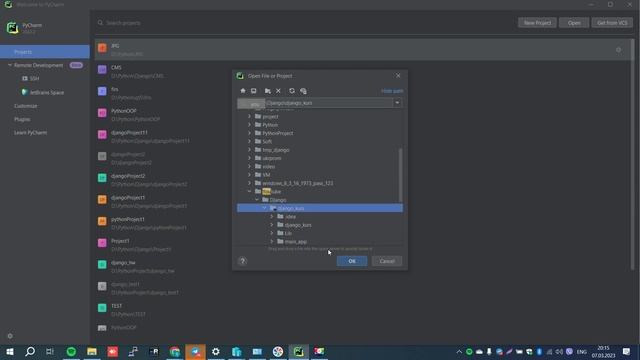Click the Home directory icon in dialog toolbar
The width and height of the screenshot is (640, 360).
[243, 91]
